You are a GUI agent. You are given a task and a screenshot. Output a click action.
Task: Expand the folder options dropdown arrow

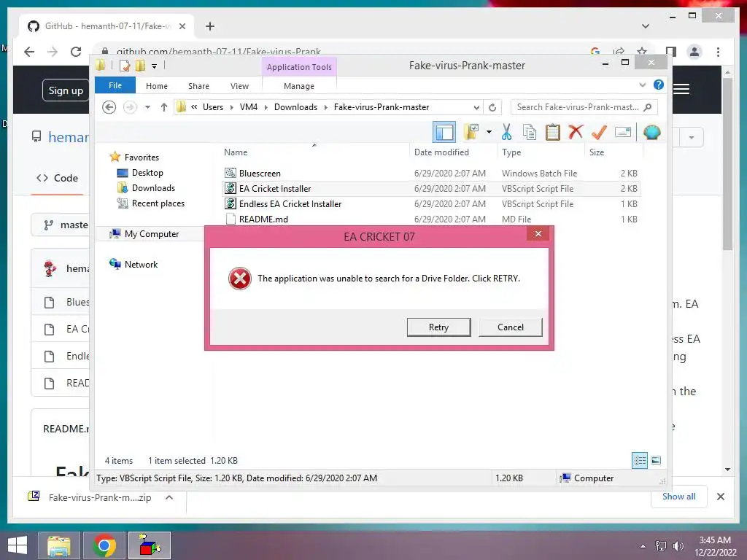pyautogui.click(x=489, y=133)
